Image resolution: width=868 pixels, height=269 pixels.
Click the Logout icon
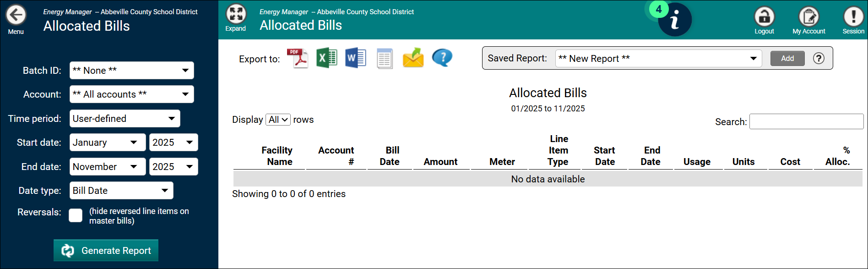(x=764, y=17)
